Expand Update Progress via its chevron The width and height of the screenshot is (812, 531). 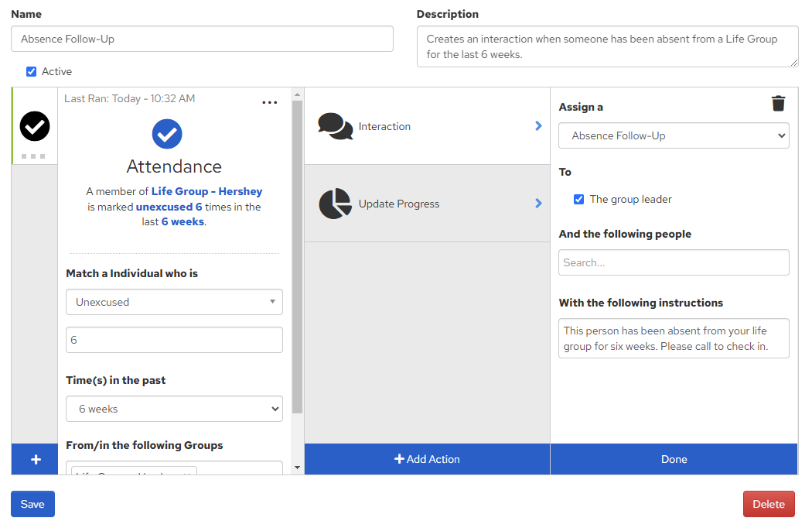click(x=539, y=204)
